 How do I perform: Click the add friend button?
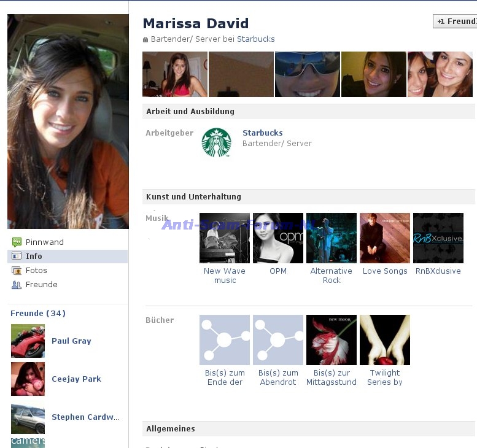456,21
